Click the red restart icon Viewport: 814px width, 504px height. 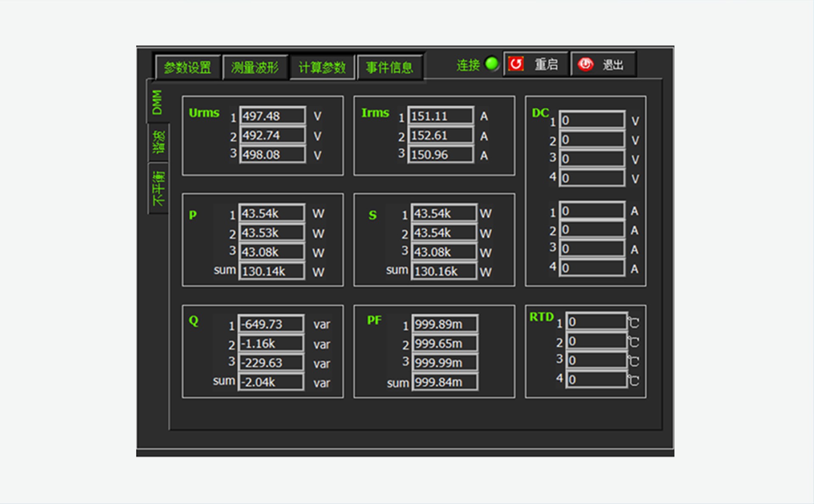516,64
